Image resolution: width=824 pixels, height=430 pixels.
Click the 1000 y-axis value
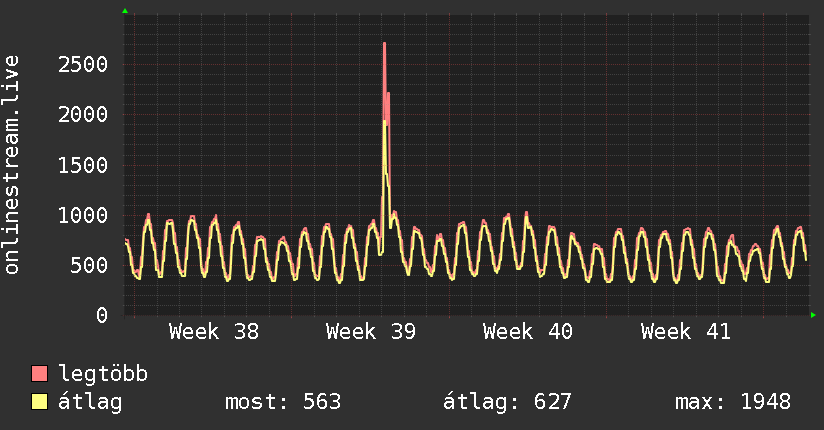(83, 216)
